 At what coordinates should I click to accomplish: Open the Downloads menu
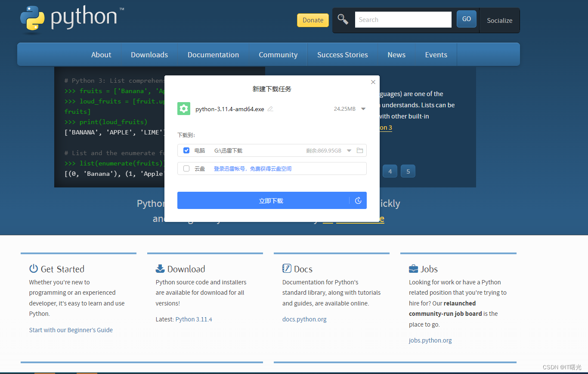[149, 55]
